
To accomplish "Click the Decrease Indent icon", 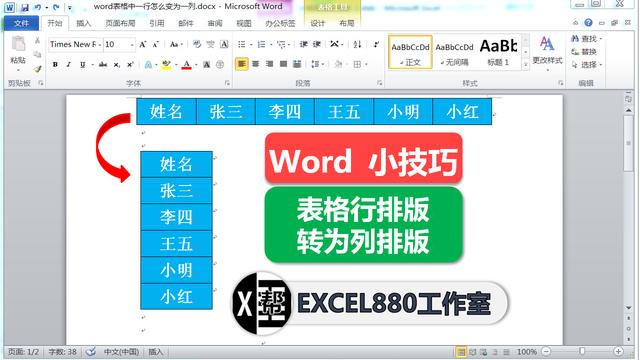I will tap(303, 44).
